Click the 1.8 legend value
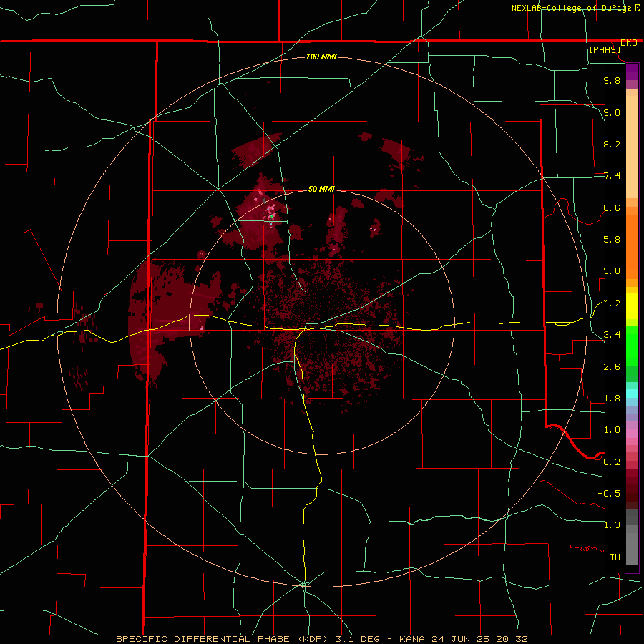The height and width of the screenshot is (644, 644). 612,399
